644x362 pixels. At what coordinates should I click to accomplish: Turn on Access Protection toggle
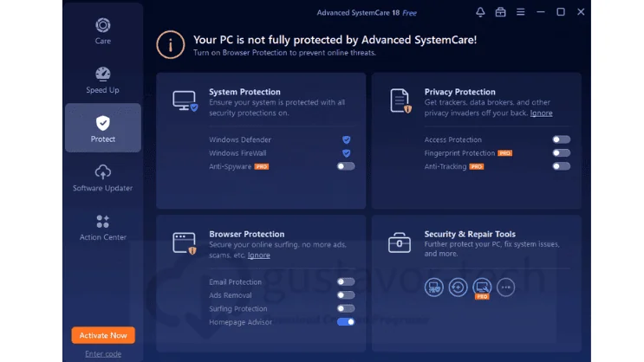tap(561, 139)
